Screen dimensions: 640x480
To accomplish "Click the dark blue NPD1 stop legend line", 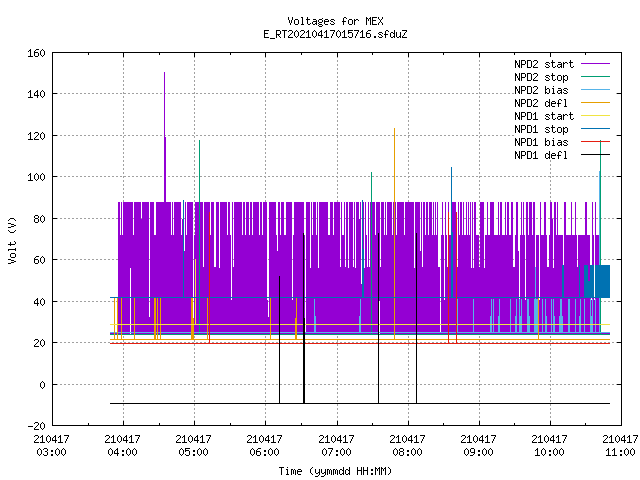I will 595,129.
